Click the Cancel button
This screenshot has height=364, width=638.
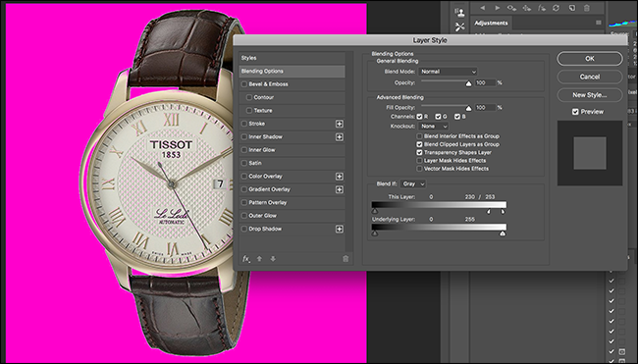click(x=590, y=77)
